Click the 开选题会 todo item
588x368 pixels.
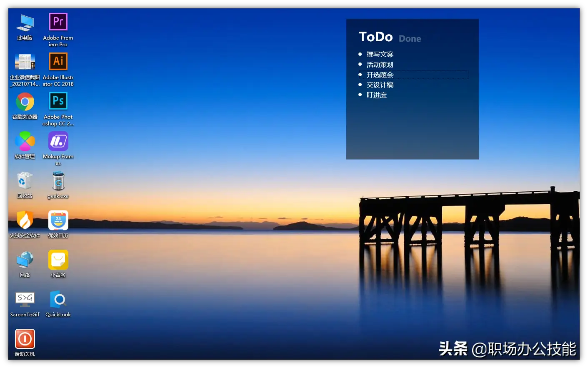click(380, 75)
